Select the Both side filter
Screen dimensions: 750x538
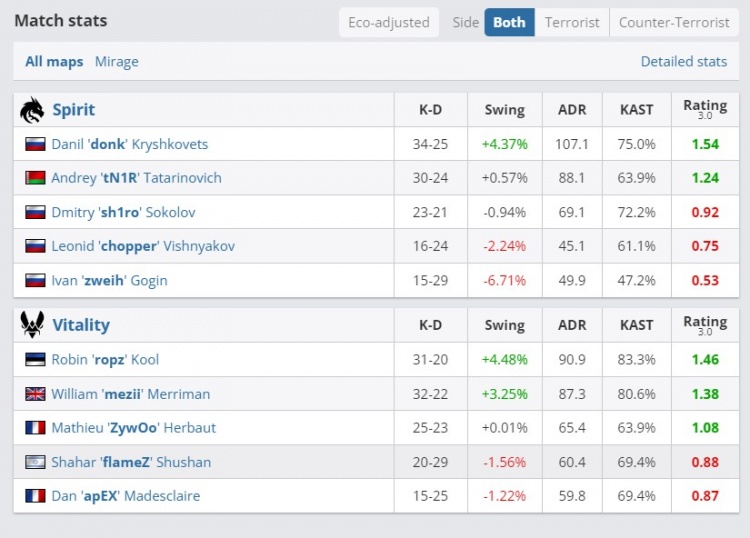pos(509,22)
